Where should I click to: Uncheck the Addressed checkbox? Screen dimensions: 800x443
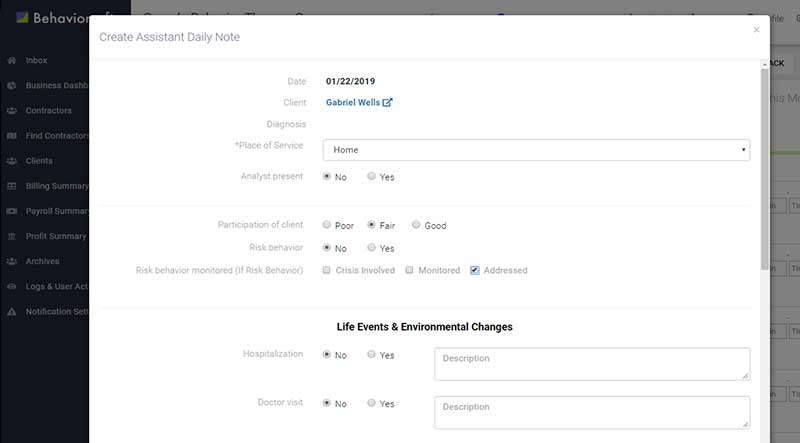474,270
